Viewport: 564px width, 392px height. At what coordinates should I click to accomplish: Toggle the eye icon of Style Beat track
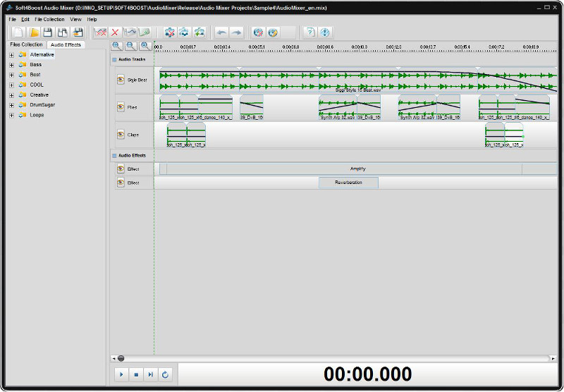tap(121, 80)
